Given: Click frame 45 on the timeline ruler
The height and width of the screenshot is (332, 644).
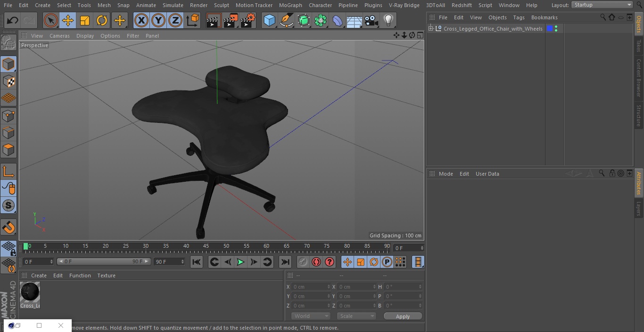Looking at the screenshot, I should pyautogui.click(x=206, y=246).
